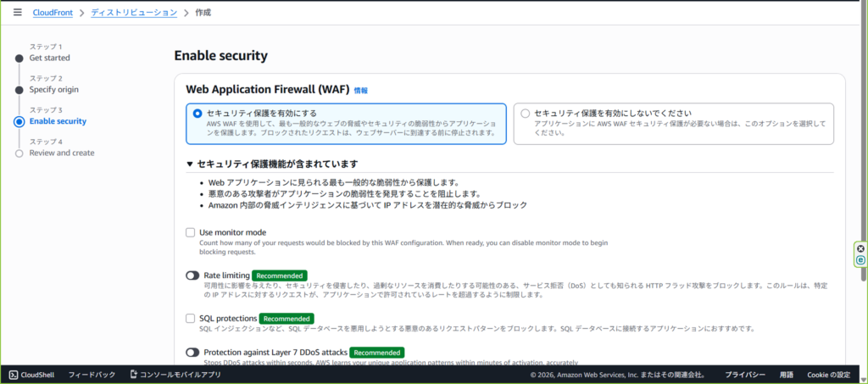Go to ディストリビューション breadcrumb link

134,13
